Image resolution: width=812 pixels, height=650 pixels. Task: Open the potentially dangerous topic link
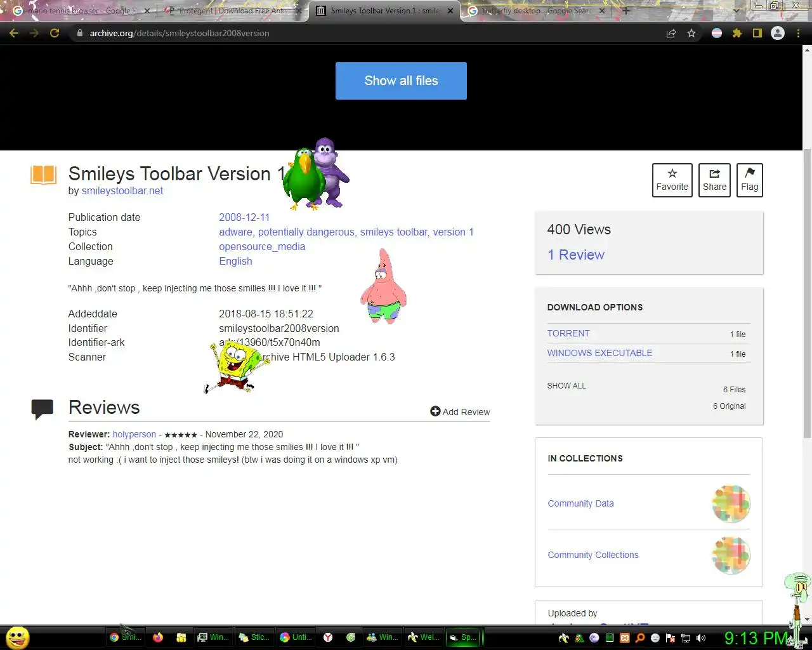[x=306, y=232]
